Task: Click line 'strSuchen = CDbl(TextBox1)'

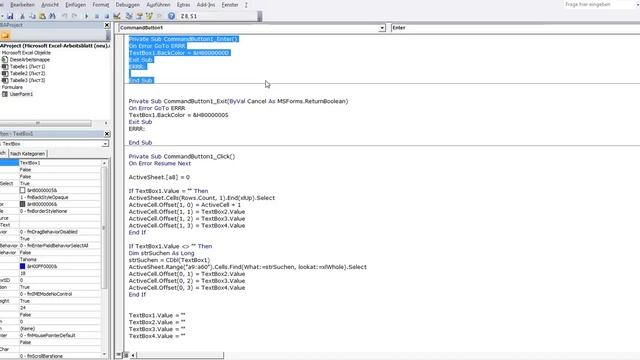Action: [x=169, y=260]
